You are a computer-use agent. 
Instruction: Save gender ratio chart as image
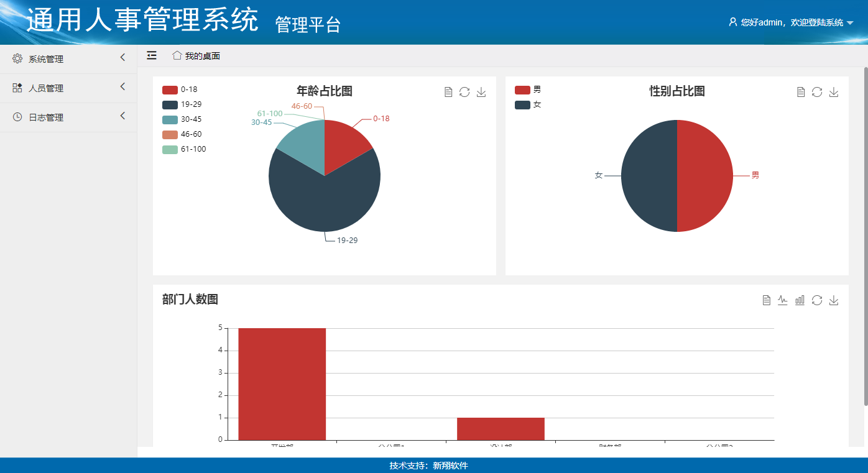[834, 92]
